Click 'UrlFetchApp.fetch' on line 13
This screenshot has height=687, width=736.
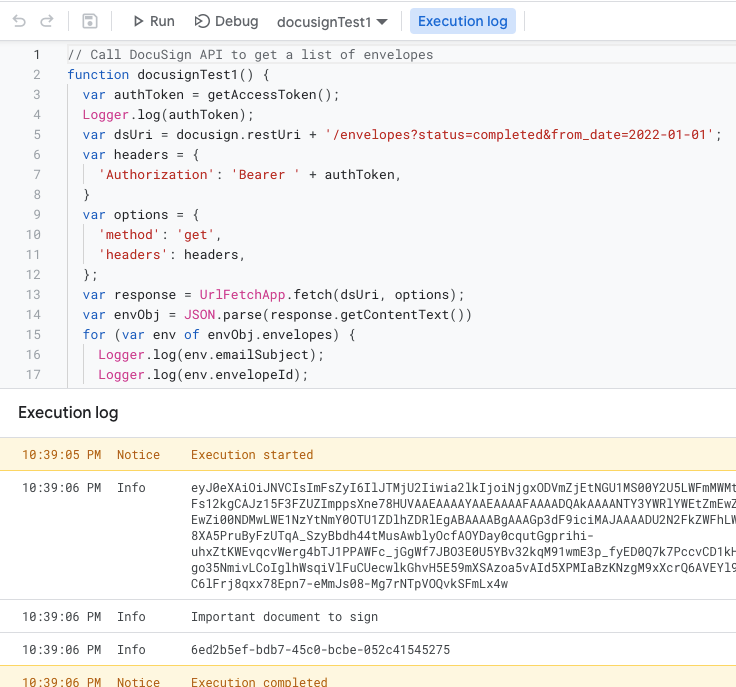click(266, 295)
